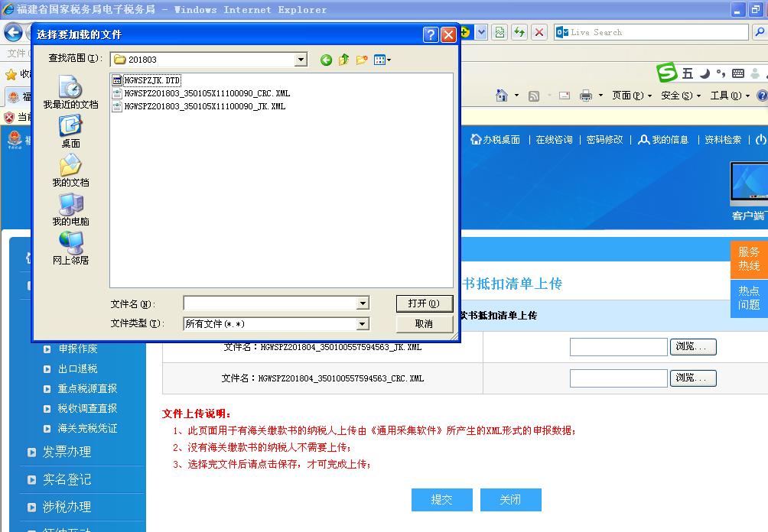Open 网上邻居 in places bar
This screenshot has width=768, height=532.
tap(70, 248)
